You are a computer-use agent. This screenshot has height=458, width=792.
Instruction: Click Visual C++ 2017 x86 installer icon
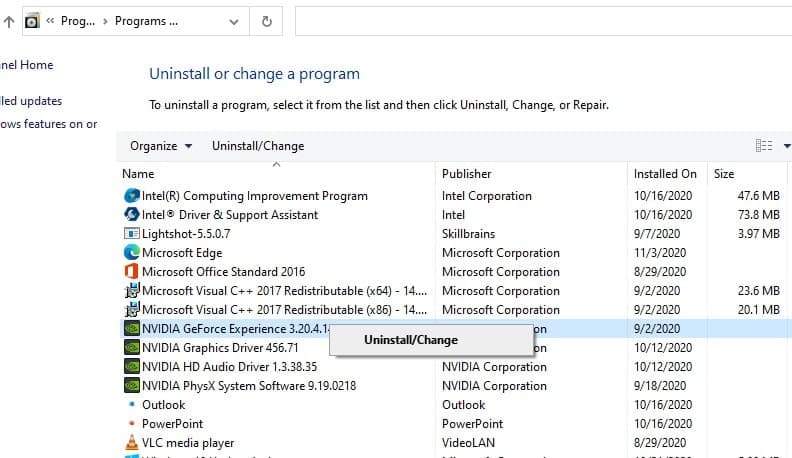[x=132, y=309]
